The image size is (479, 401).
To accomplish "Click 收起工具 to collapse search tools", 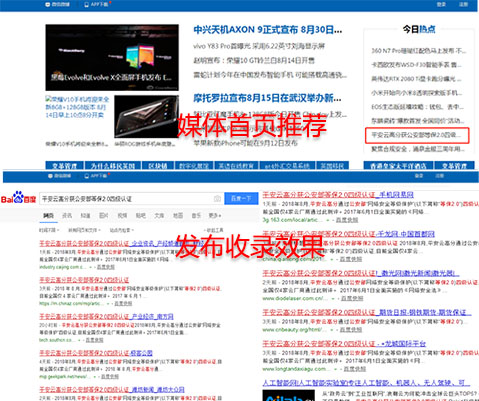I will tap(214, 230).
